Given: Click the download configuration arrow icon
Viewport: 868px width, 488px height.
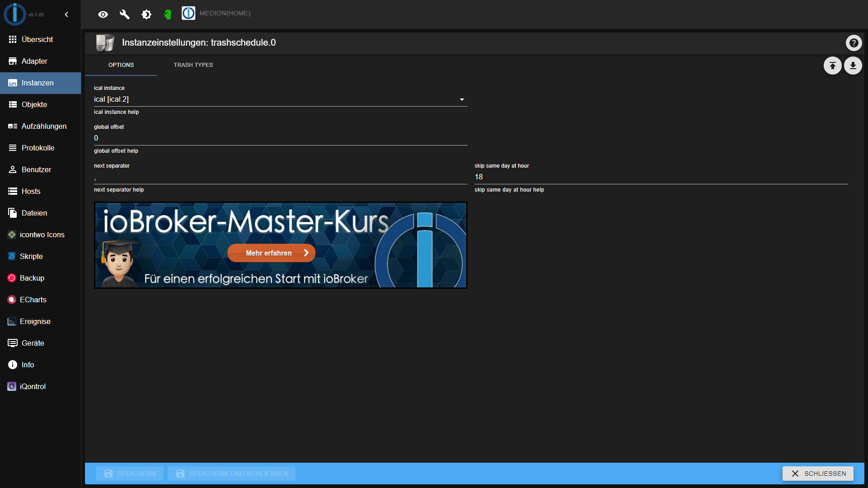Looking at the screenshot, I should click(853, 66).
